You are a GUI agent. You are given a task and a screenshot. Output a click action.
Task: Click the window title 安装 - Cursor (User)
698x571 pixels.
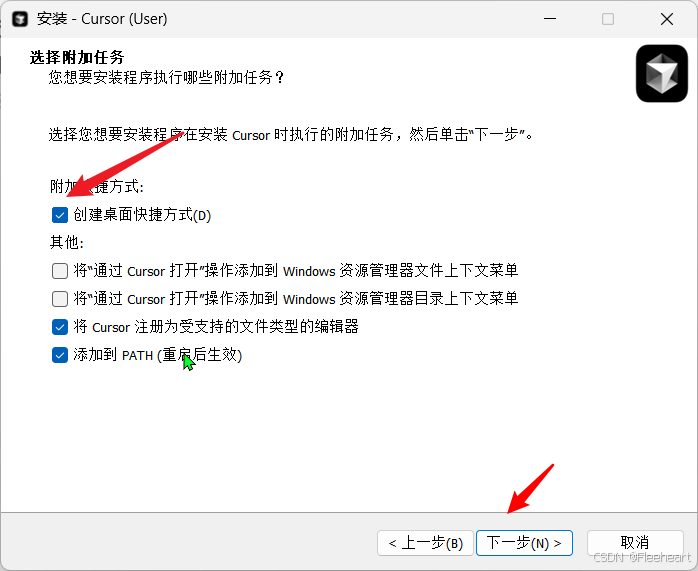point(102,19)
